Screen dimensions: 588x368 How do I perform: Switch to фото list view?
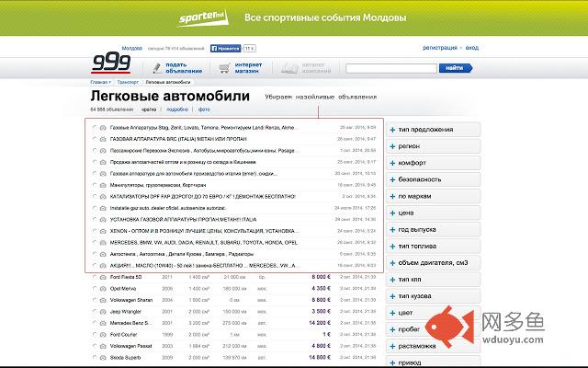[204, 109]
